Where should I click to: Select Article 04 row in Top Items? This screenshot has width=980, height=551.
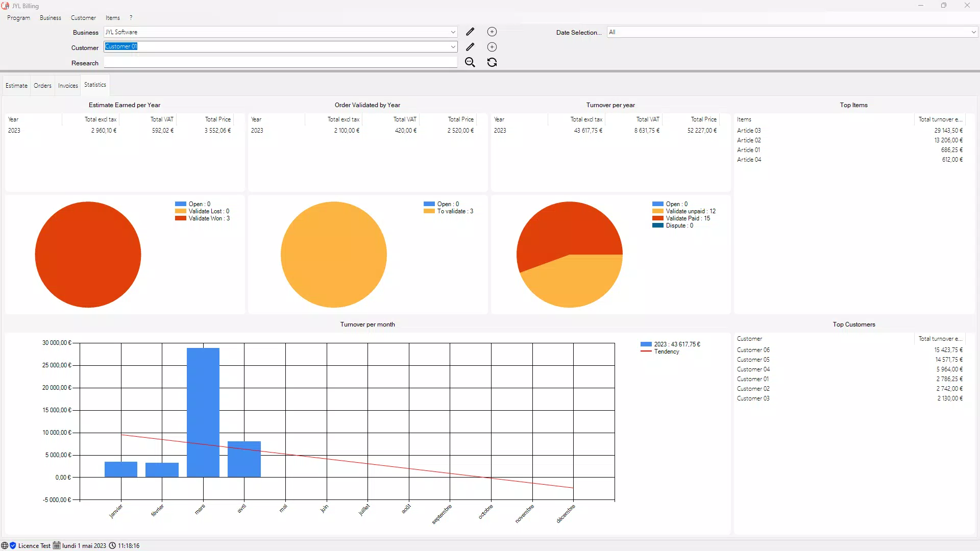850,160
